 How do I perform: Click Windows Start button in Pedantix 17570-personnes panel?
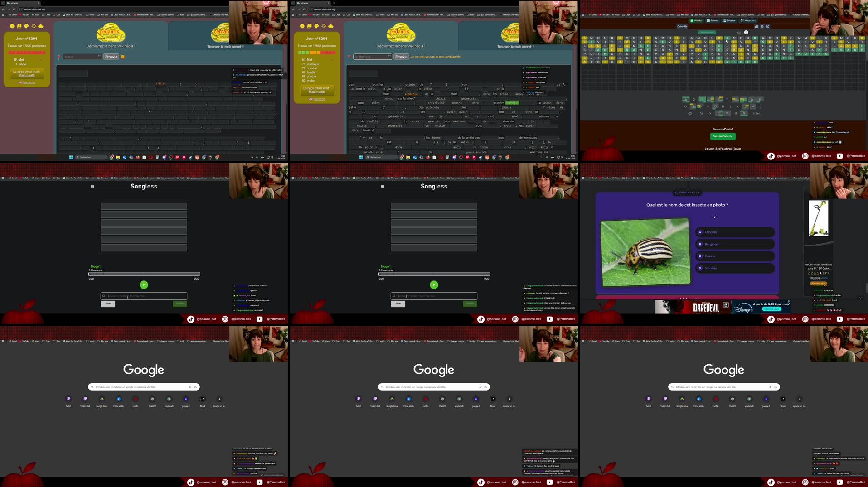click(x=71, y=157)
